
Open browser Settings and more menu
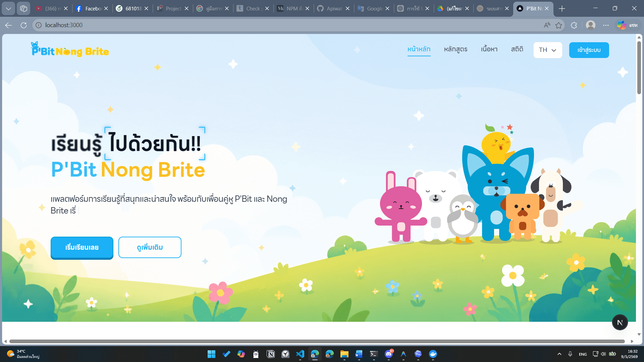(606, 25)
